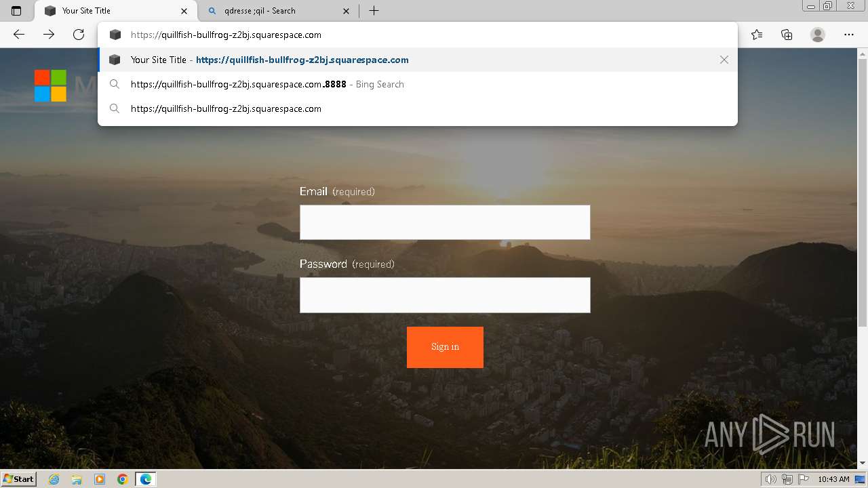Switch to the 'Your Site Title' tab

[x=115, y=11]
